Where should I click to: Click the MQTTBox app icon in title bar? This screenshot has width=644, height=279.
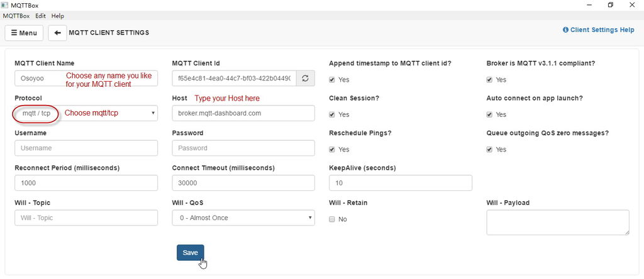coord(5,5)
